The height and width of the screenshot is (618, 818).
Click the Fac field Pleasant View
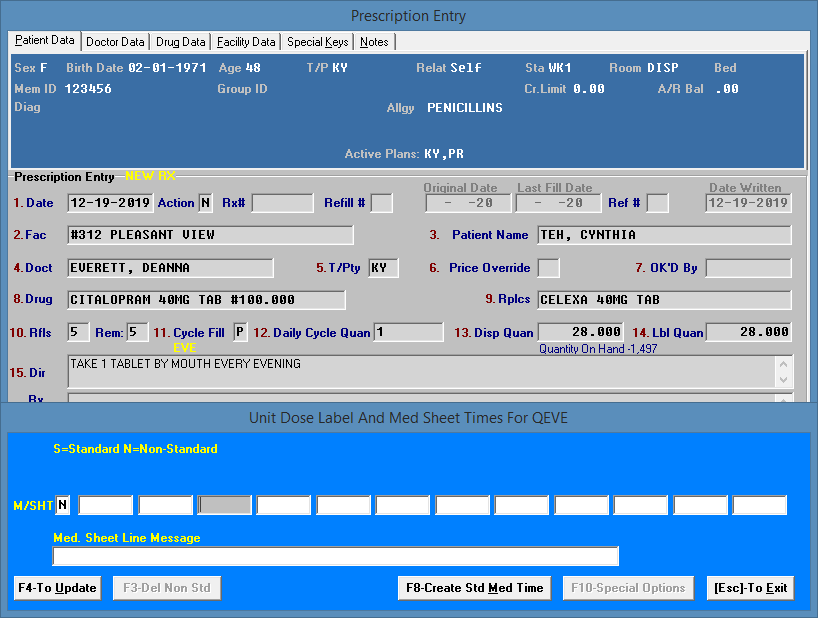(210, 235)
